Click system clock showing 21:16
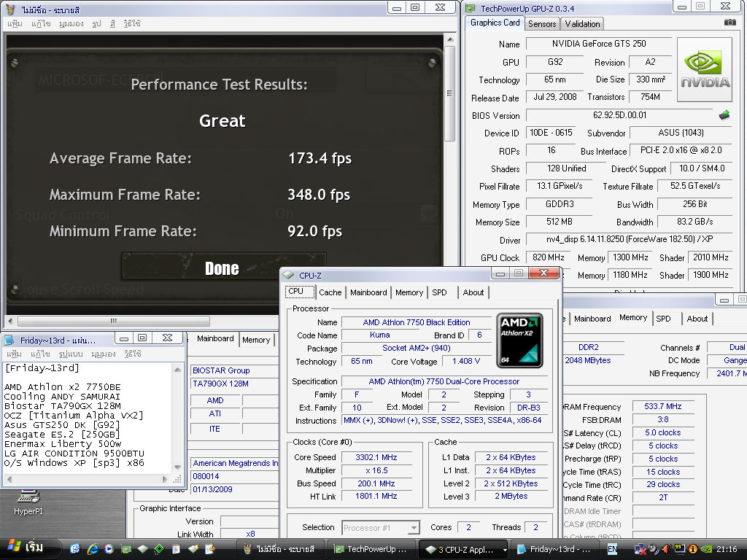 tap(727, 550)
